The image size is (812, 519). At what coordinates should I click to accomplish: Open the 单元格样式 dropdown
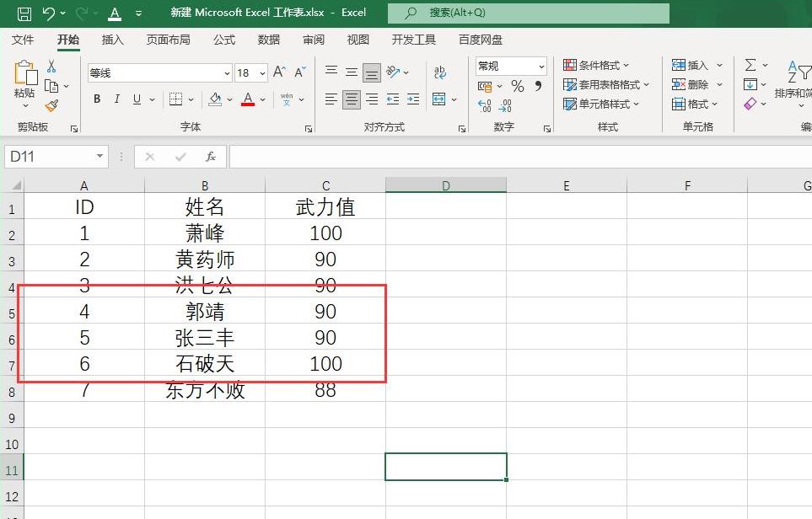(600, 104)
